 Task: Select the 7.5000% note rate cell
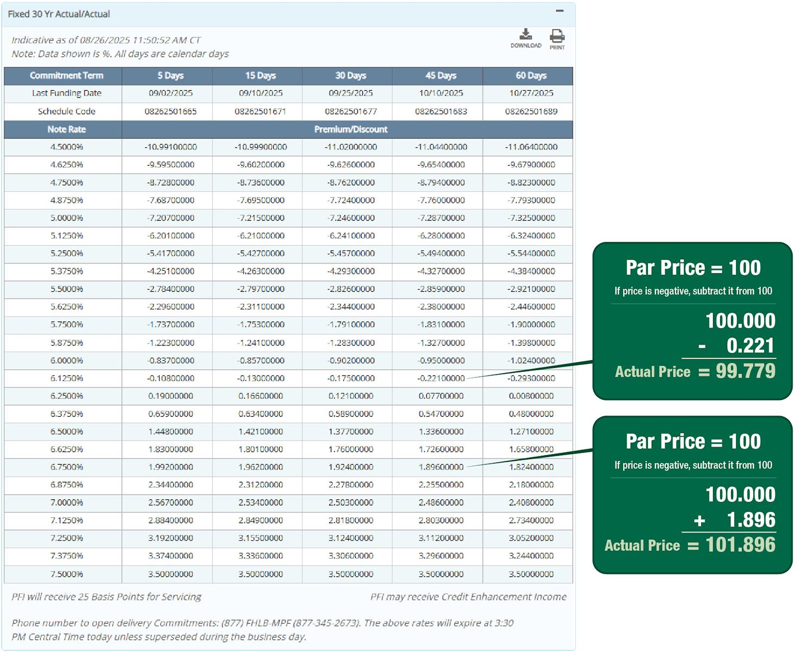point(66,574)
